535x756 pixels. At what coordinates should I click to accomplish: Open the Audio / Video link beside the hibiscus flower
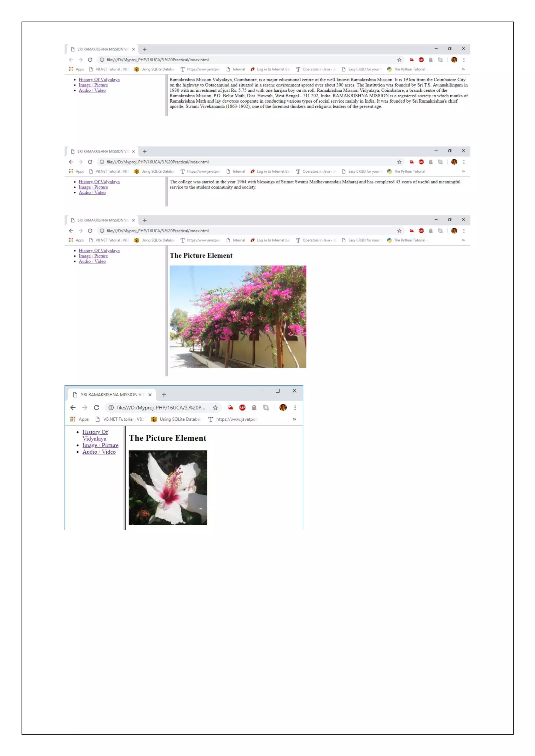pyautogui.click(x=99, y=452)
